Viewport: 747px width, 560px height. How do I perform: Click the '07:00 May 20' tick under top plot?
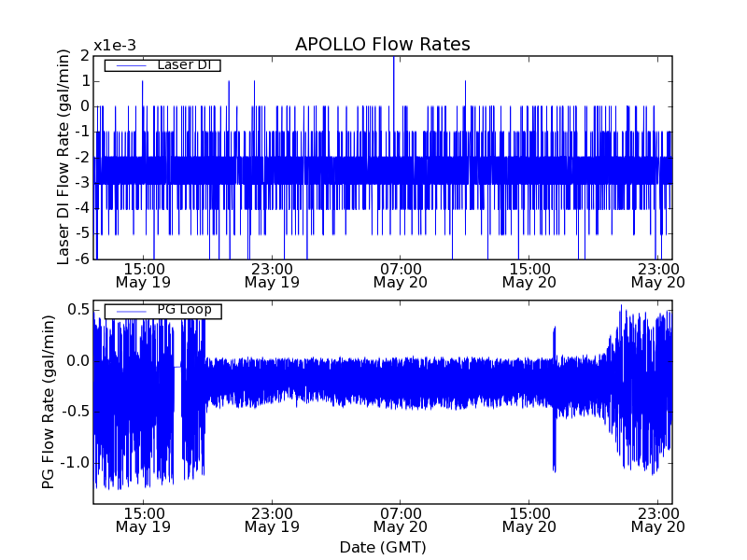tap(400, 274)
